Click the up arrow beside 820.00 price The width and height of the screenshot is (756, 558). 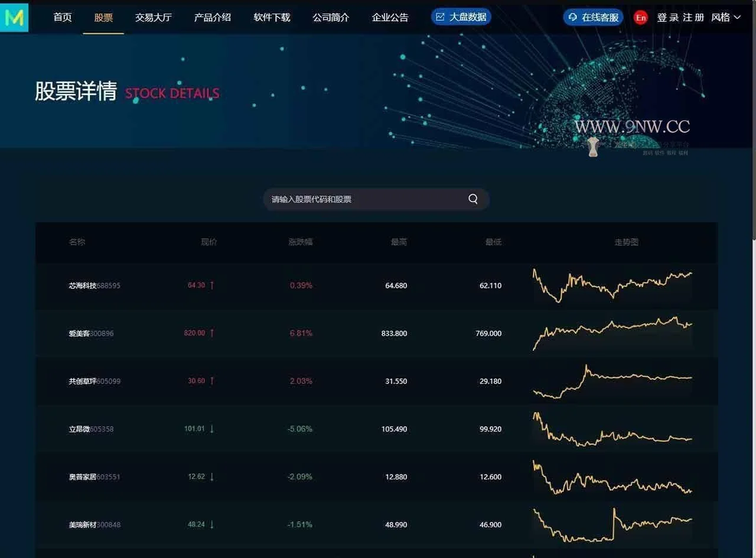click(212, 333)
